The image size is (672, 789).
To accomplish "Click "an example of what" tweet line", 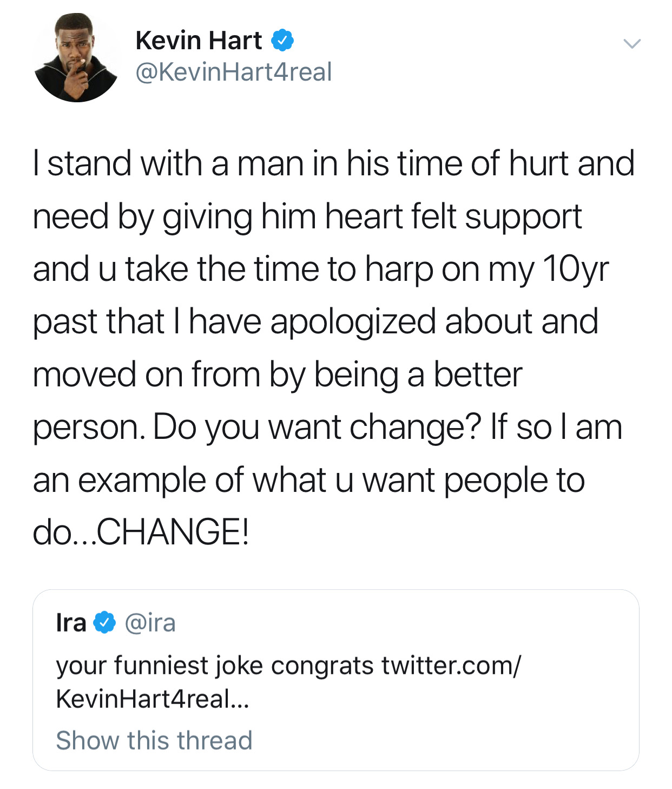I will 179,480.
